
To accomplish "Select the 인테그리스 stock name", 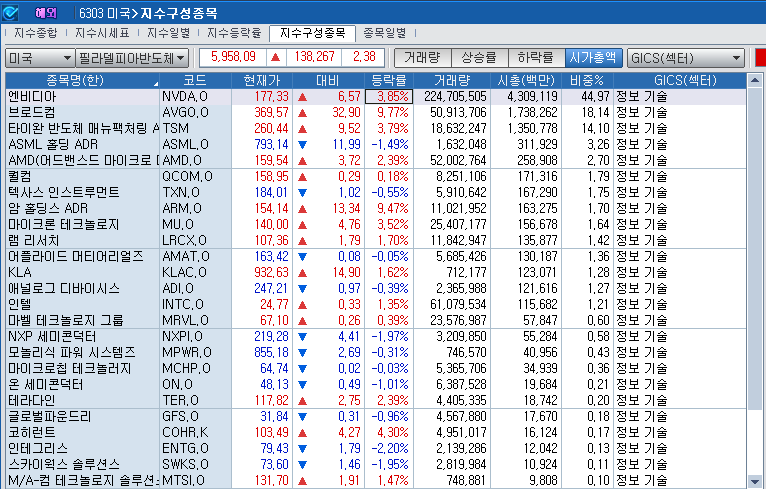I will click(38, 449).
